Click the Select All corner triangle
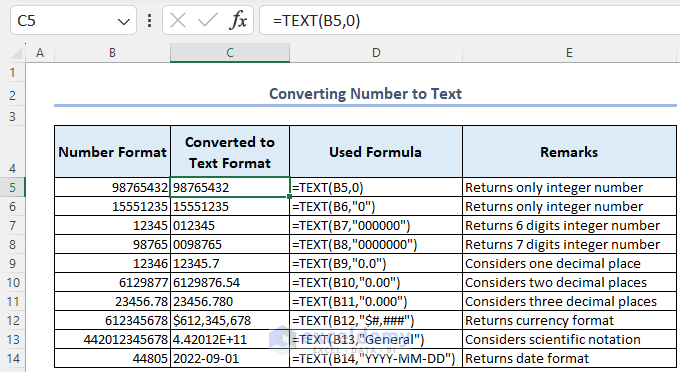 pyautogui.click(x=16, y=53)
